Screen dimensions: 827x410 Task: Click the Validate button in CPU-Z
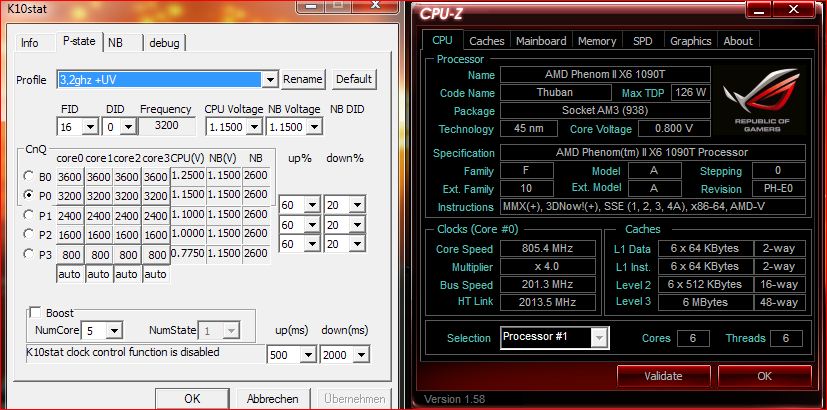point(663,376)
